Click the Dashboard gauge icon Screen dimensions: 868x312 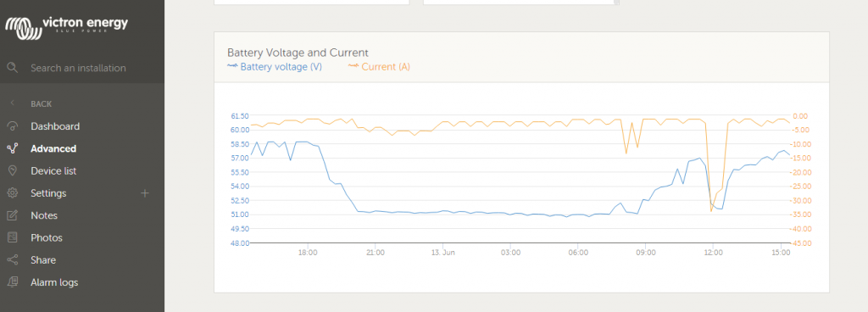tap(12, 126)
